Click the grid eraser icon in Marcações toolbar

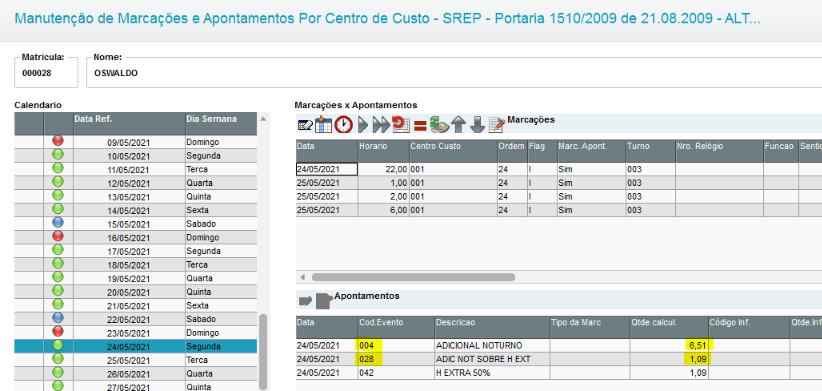coord(305,125)
